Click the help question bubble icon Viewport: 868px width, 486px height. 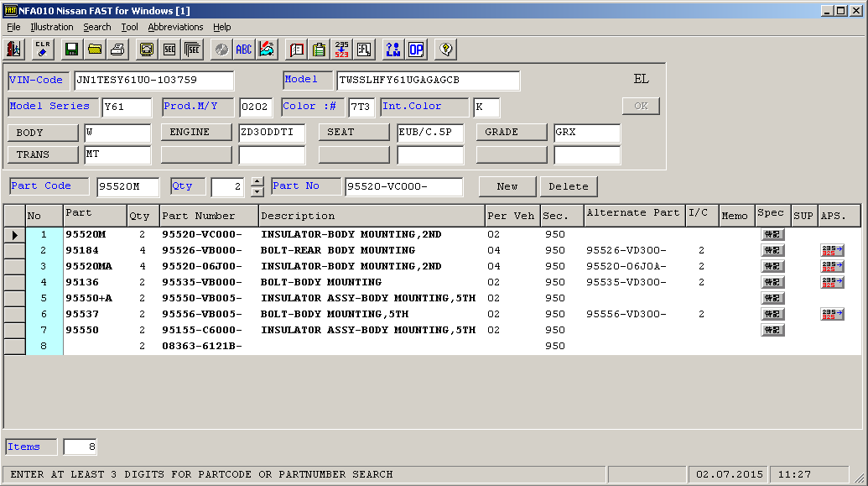(445, 50)
